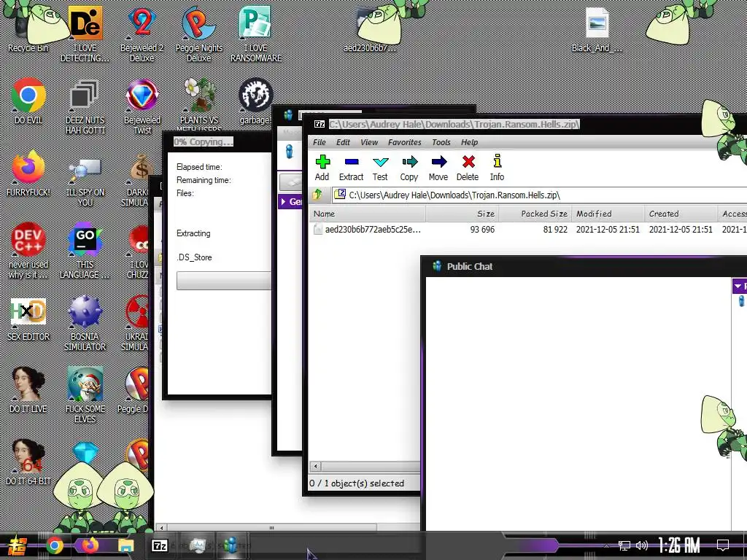Screen dimensions: 747x560
Task: Open the DO EVIL Chrome icon
Action: pyautogui.click(x=28, y=101)
